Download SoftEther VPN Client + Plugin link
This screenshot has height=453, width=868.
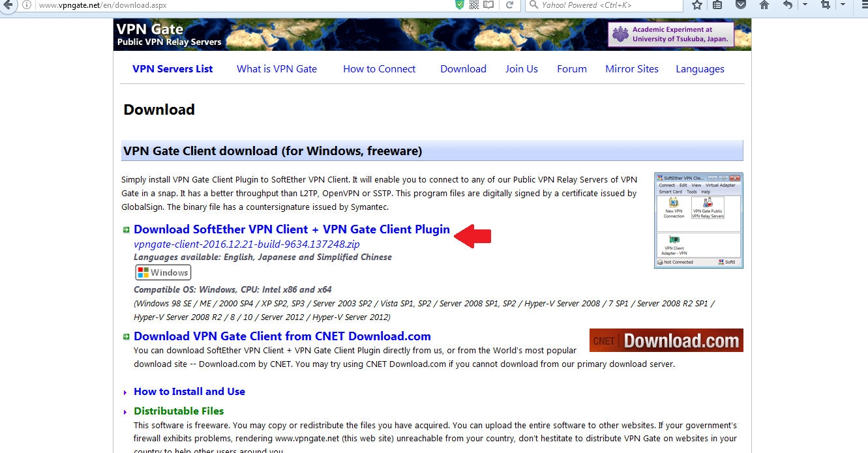click(x=292, y=229)
